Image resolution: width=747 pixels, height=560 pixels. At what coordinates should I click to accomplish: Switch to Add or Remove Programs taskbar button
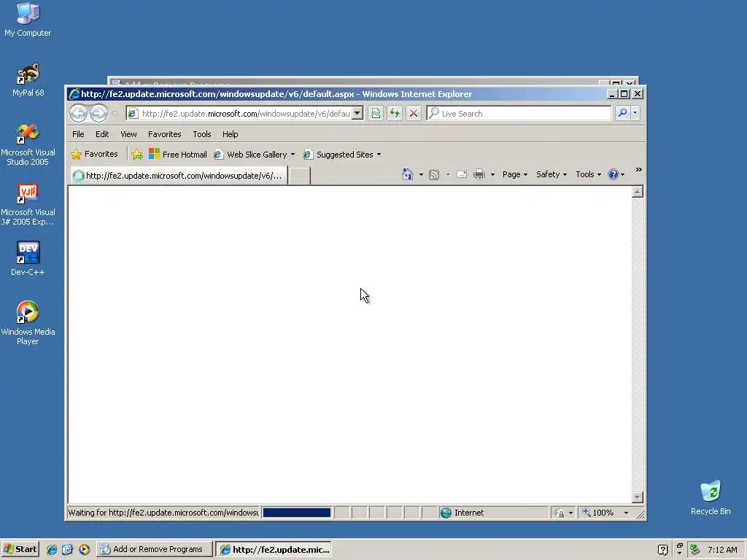[x=155, y=549]
